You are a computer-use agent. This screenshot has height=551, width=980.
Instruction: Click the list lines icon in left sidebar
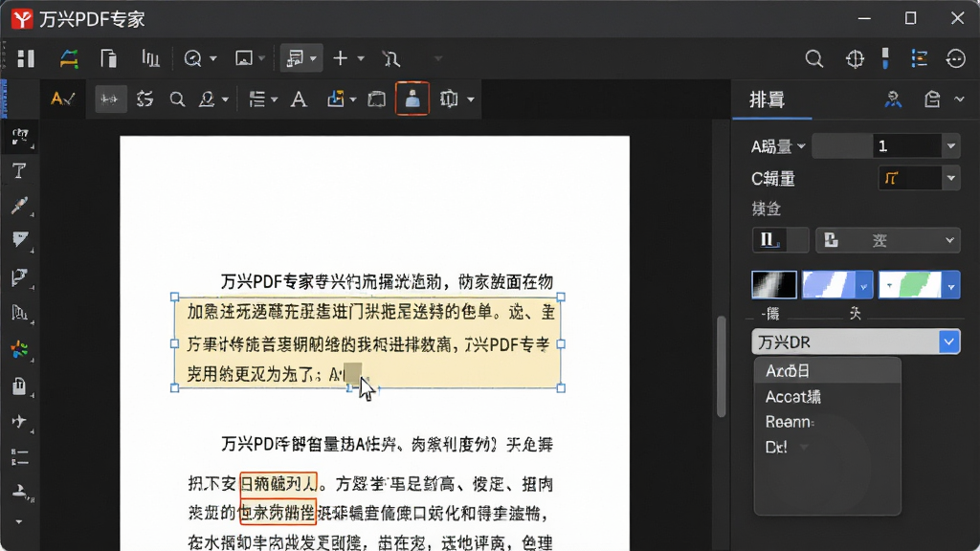pyautogui.click(x=19, y=458)
